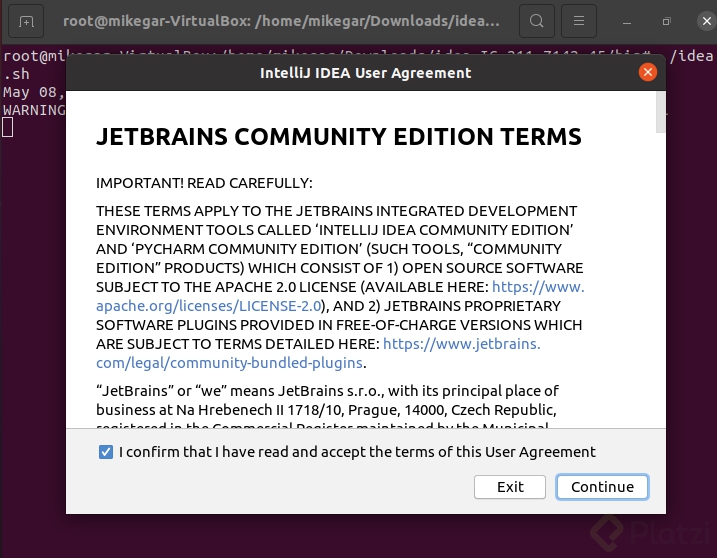The height and width of the screenshot is (558, 717).
Task: Minimize the terminal window
Action: pos(627,22)
